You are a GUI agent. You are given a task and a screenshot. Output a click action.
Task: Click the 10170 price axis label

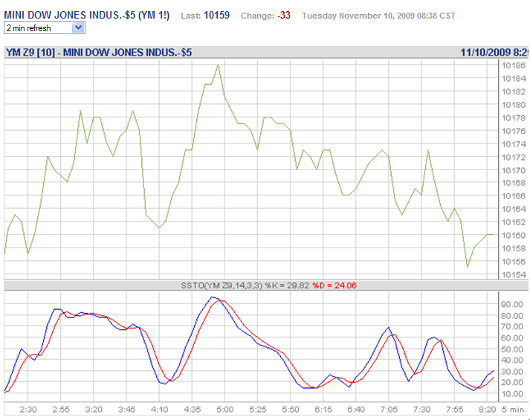pos(514,170)
